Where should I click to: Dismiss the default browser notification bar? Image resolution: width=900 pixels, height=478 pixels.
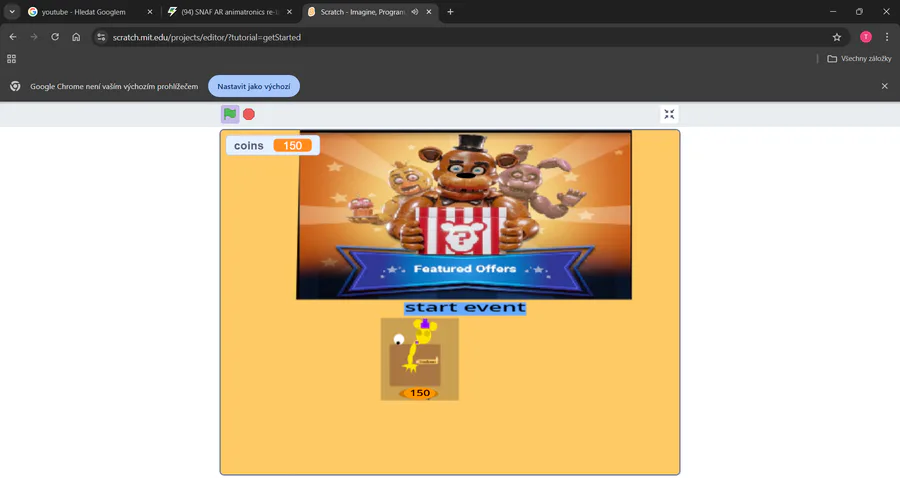pyautogui.click(x=885, y=86)
